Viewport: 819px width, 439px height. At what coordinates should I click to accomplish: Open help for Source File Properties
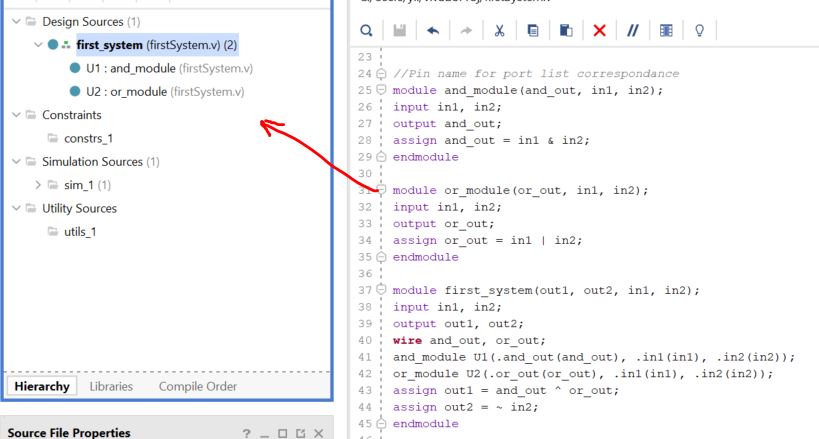(x=247, y=433)
